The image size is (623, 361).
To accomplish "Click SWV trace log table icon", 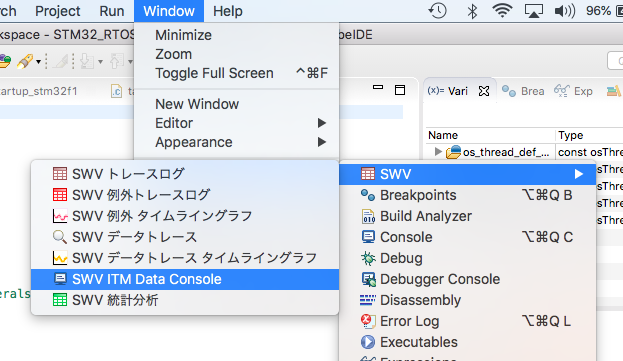I will point(60,174).
